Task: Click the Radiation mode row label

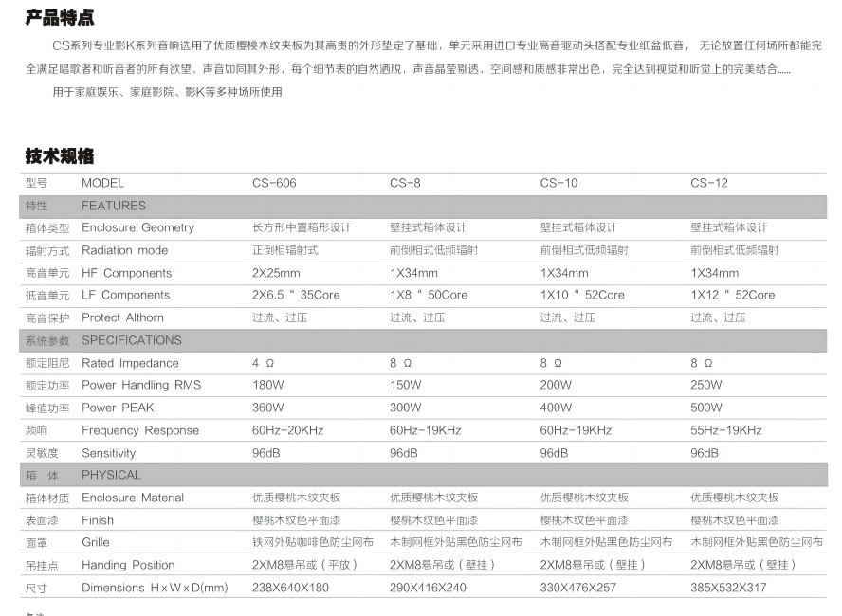Action: (124, 250)
